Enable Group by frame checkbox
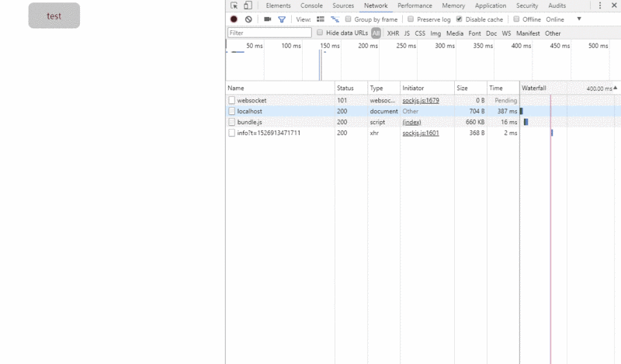 [349, 19]
